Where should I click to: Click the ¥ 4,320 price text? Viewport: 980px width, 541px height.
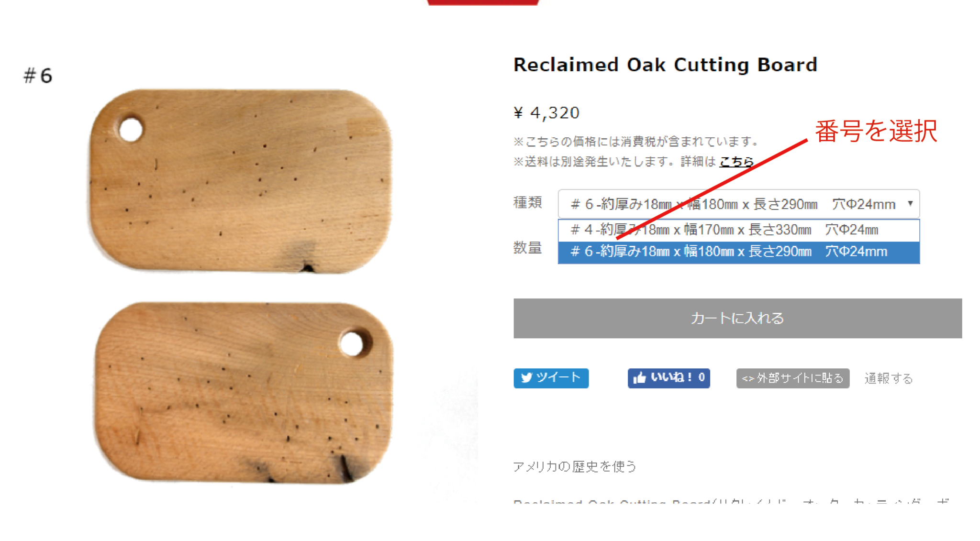[546, 113]
